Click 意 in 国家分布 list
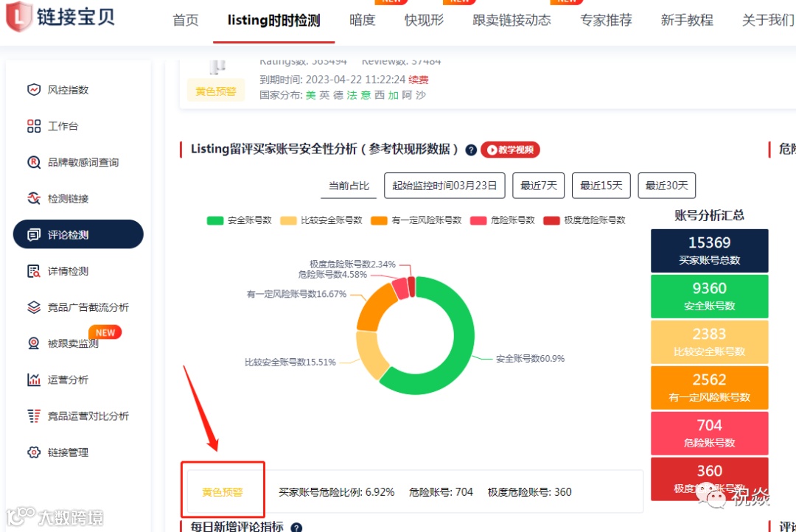796x532 pixels. click(x=366, y=96)
